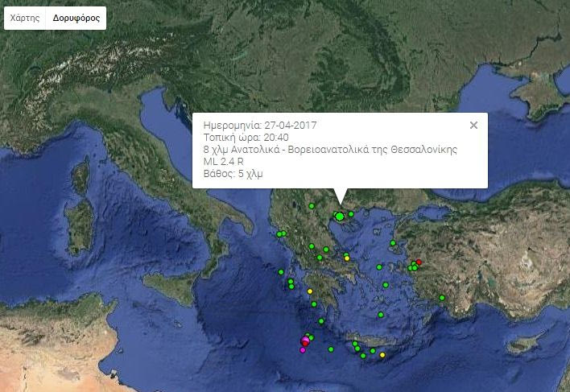Click the earthquake location text about Θεσσαλονίκης

click(x=331, y=149)
